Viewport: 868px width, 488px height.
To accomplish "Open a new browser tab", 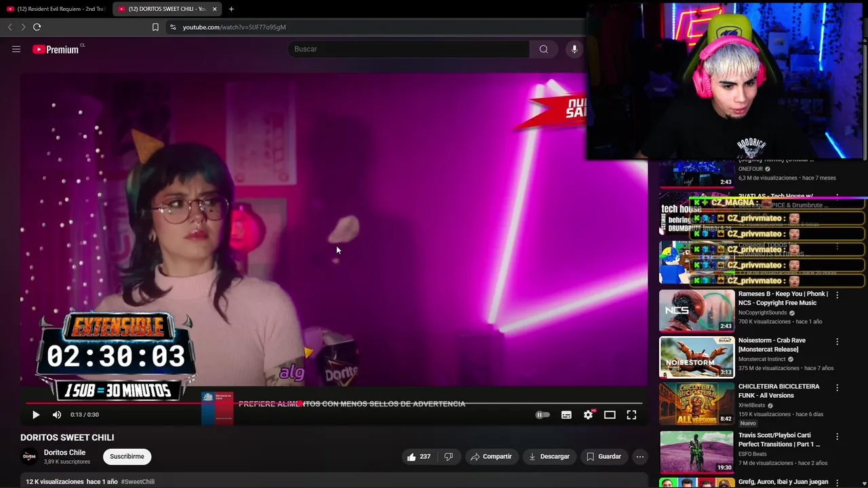I will [231, 9].
